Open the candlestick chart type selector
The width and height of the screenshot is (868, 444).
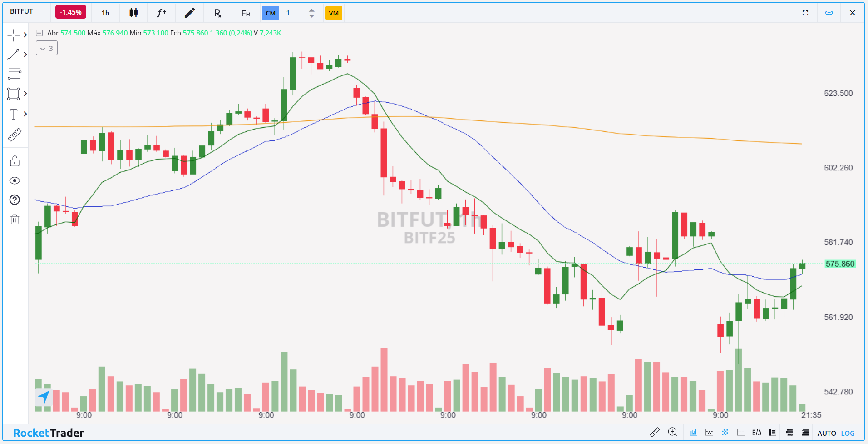pos(133,13)
